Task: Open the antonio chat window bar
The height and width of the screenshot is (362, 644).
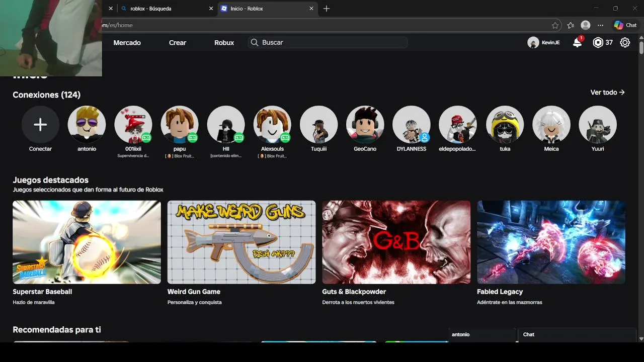Action: click(x=482, y=335)
